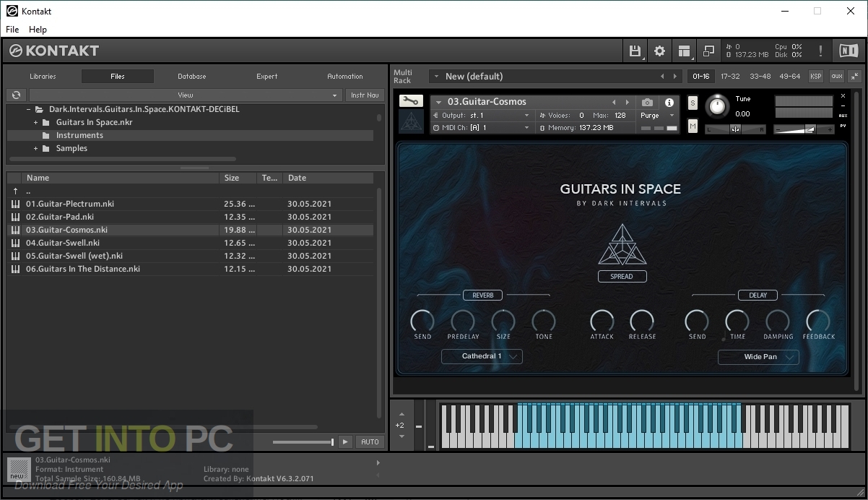Screen dimensions: 868x500
Task: Click the refresh icon in Files browser
Action: pyautogui.click(x=16, y=95)
